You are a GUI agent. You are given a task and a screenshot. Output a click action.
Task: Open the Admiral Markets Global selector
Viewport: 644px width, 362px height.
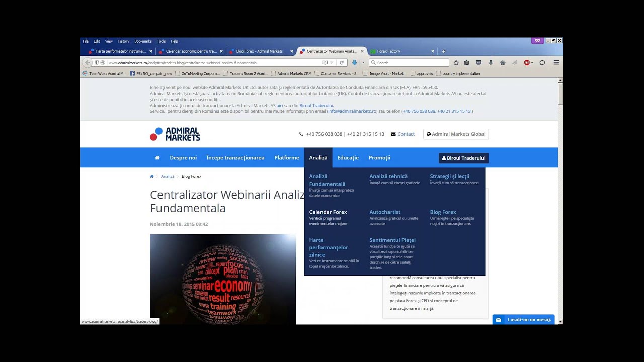point(456,134)
